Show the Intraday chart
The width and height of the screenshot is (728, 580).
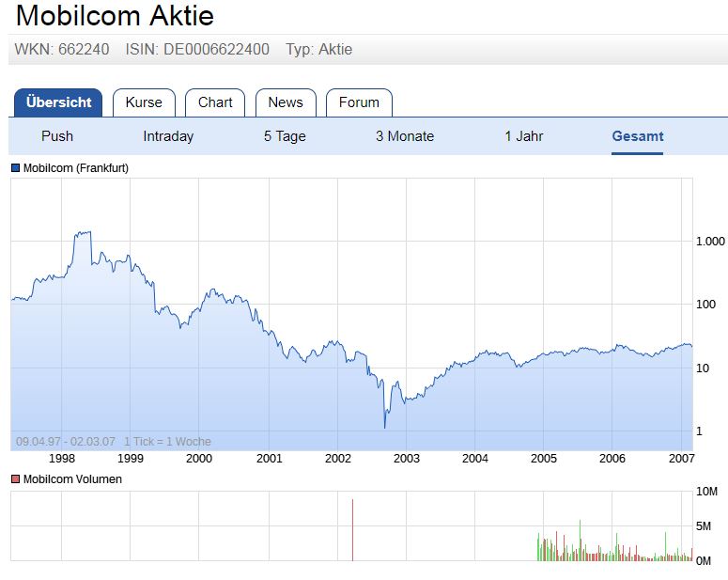point(168,136)
